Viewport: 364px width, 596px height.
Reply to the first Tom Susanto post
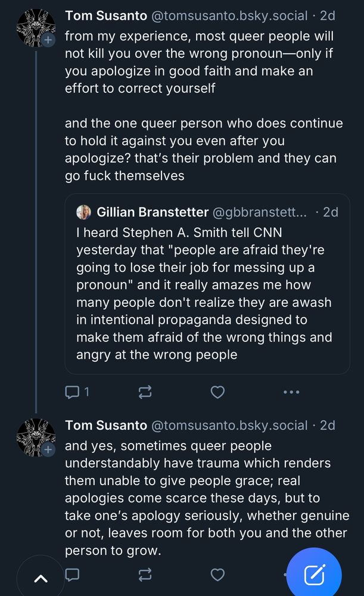coord(73,392)
